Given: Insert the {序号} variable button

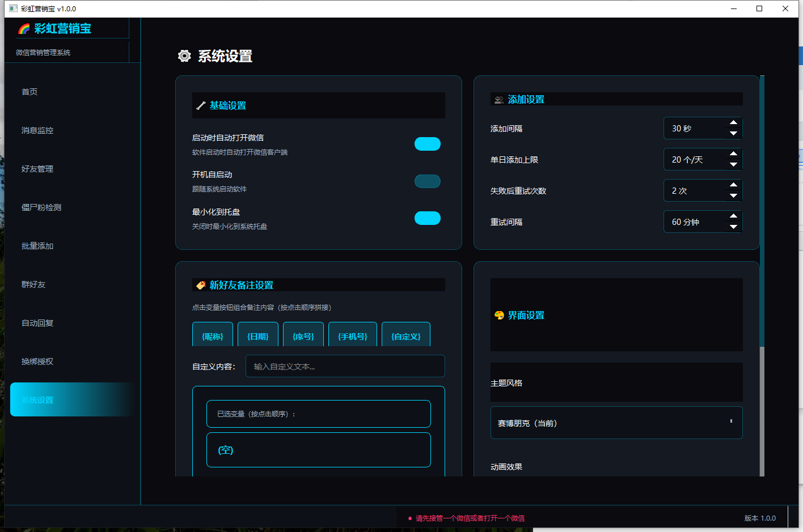Looking at the screenshot, I should tap(303, 335).
